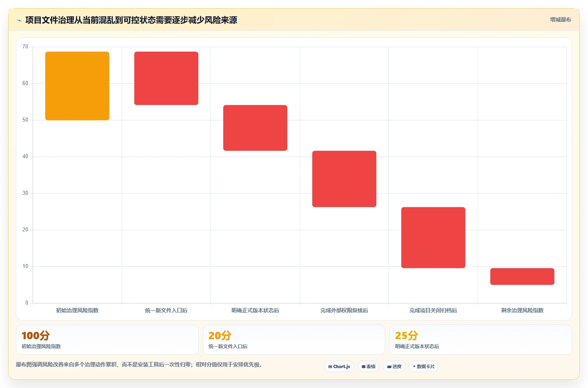Click the 数据卡片 tag chip
This screenshot has height=388, width=588.
pos(424,366)
